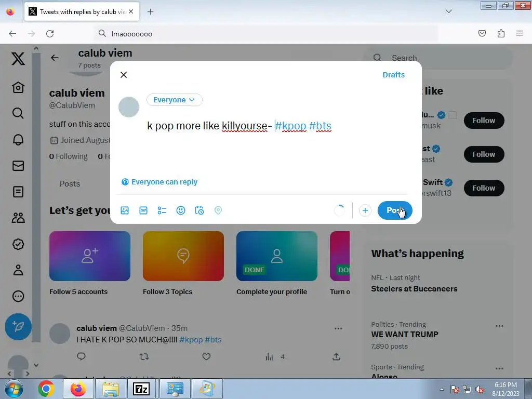Open Lists icon in sidebar
The width and height of the screenshot is (532, 399).
pyautogui.click(x=18, y=192)
